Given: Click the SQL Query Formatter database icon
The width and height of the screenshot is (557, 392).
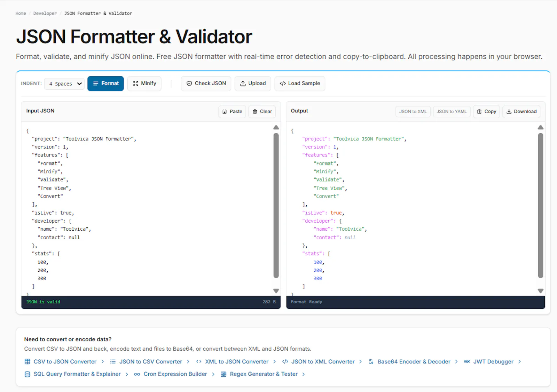Looking at the screenshot, I should (x=27, y=374).
